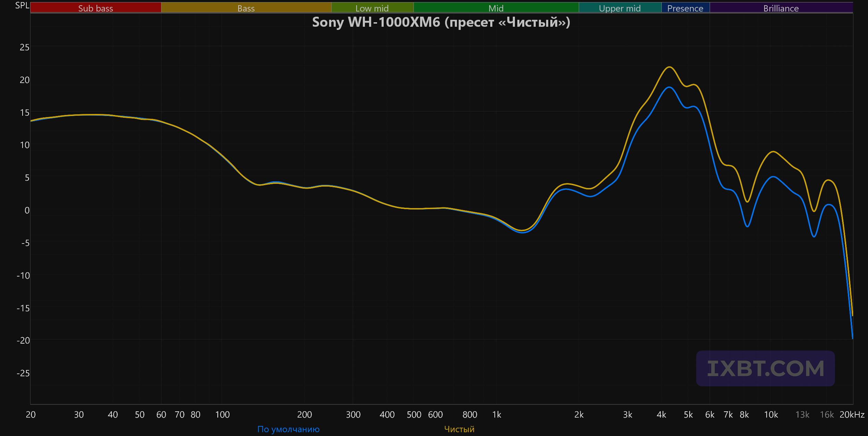This screenshot has width=868, height=436.
Task: Click the -5 value on the SPL axis
Action: [26, 243]
